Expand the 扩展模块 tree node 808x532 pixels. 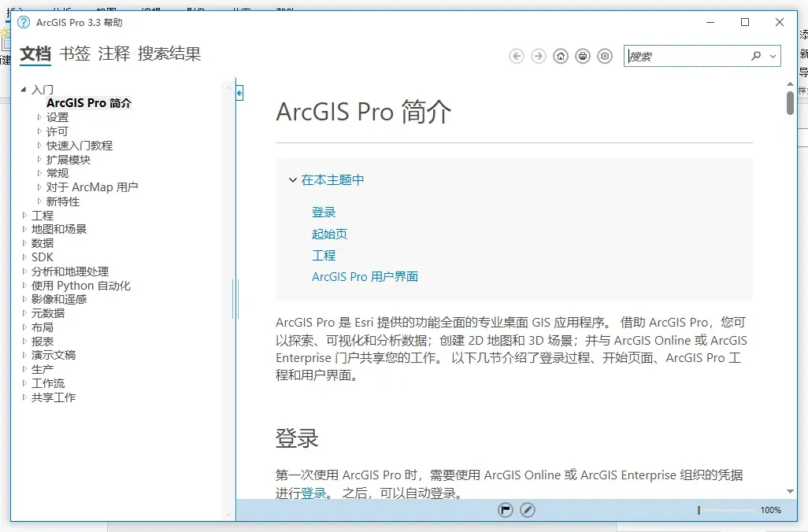pos(39,160)
